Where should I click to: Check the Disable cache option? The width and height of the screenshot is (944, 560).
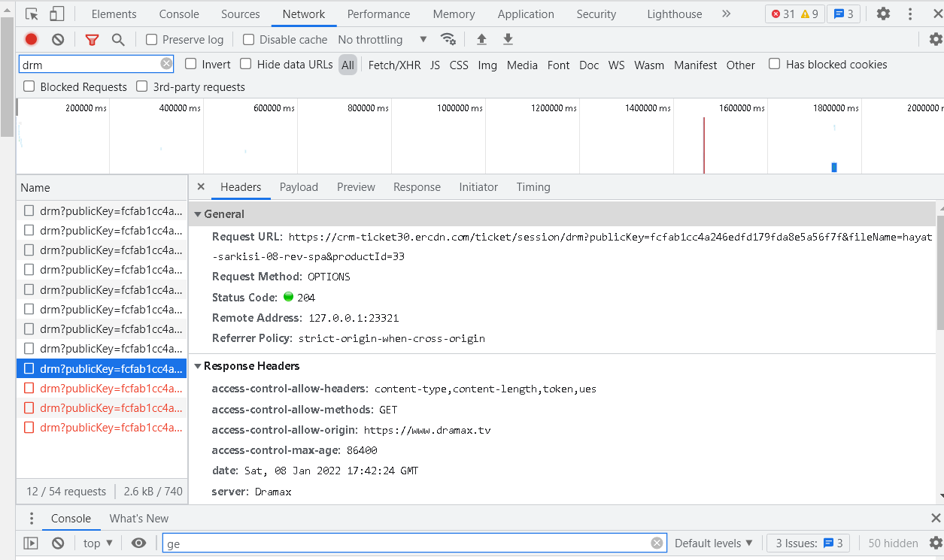pos(249,40)
